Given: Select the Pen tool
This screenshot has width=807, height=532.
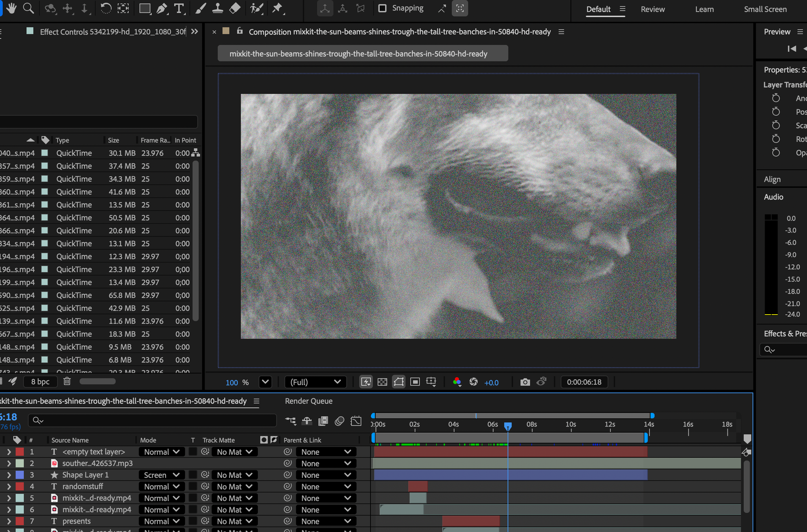Looking at the screenshot, I should point(161,8).
